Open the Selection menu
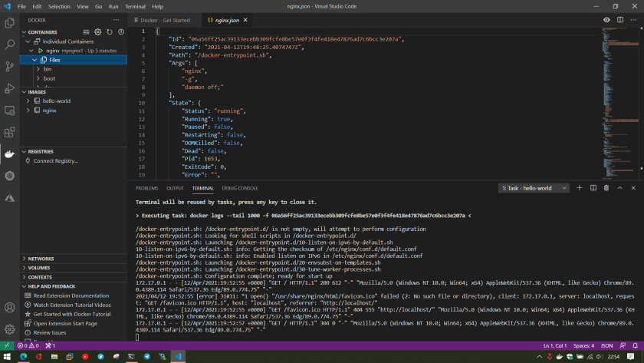The width and height of the screenshot is (644, 363). coord(59,7)
